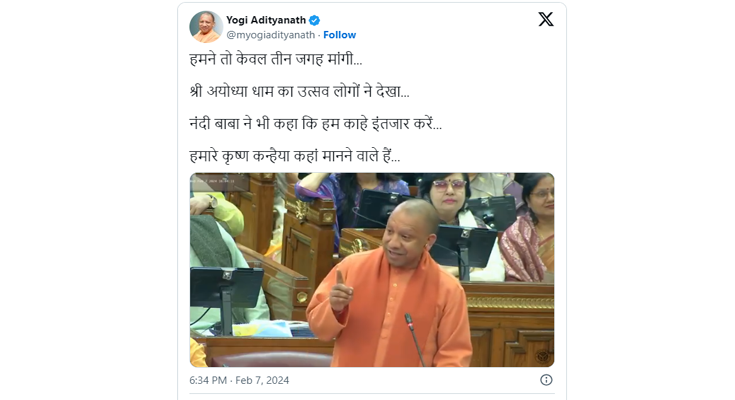Viewport: 735px width, 400px height.
Task: Open the @myogiadityanath handle link
Action: point(270,35)
